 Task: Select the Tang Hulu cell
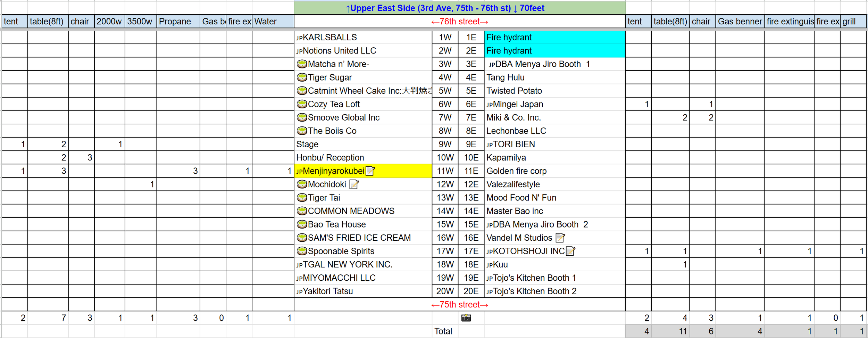click(554, 77)
